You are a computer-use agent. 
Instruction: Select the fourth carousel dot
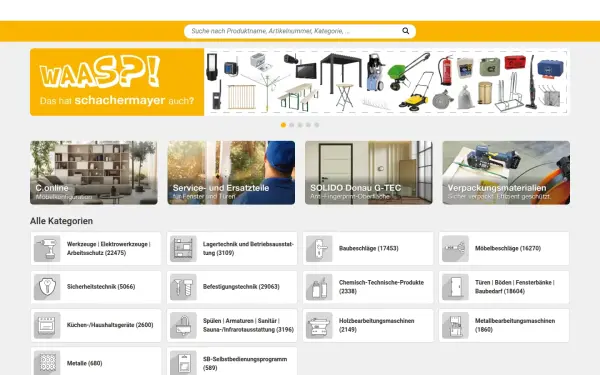tap(308, 125)
